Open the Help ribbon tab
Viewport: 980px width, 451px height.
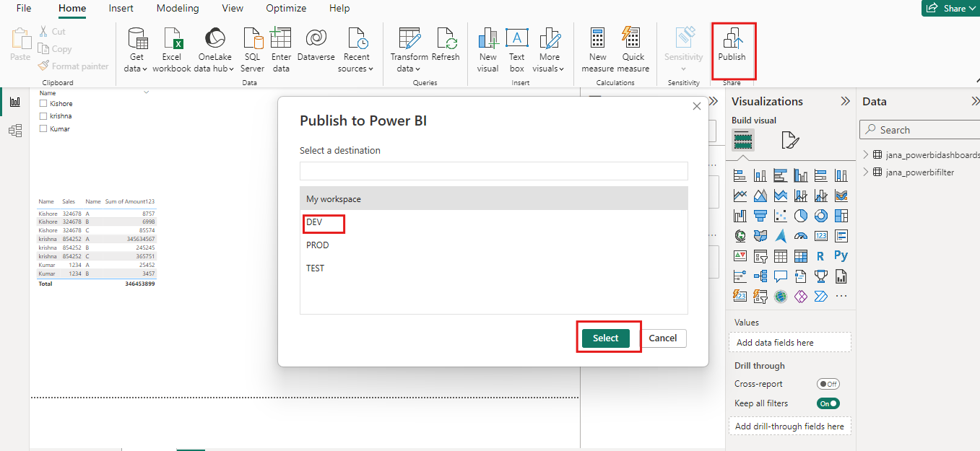pos(339,9)
